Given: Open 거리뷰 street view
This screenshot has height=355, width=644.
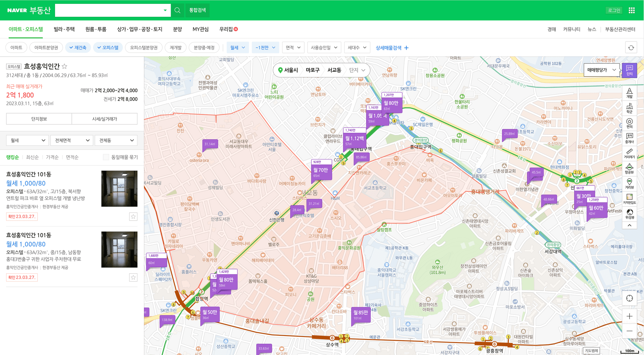Looking at the screenshot, I should point(630,184).
